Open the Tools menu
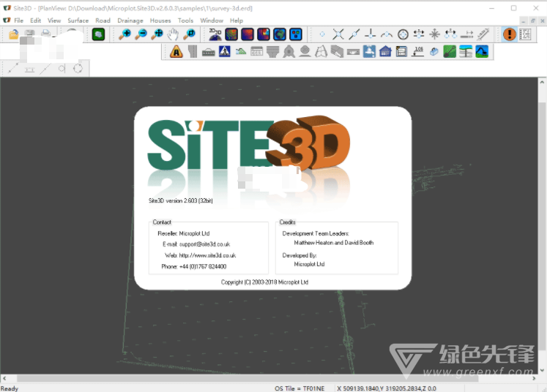This screenshot has height=392, width=547. pos(185,20)
